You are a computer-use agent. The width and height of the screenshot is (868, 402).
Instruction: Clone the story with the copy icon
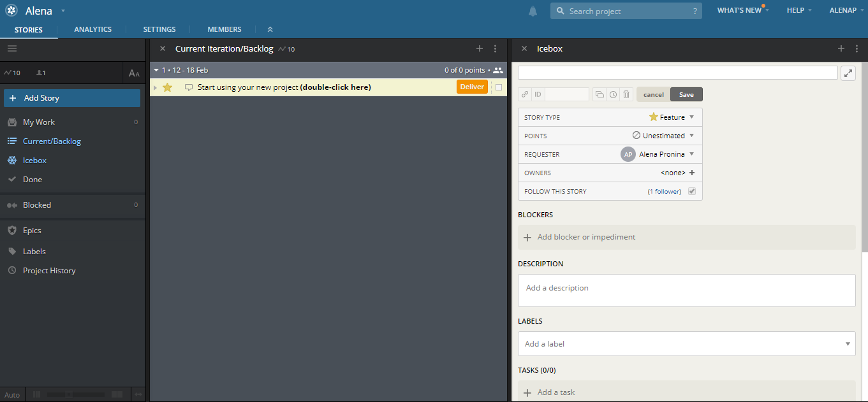pos(600,94)
